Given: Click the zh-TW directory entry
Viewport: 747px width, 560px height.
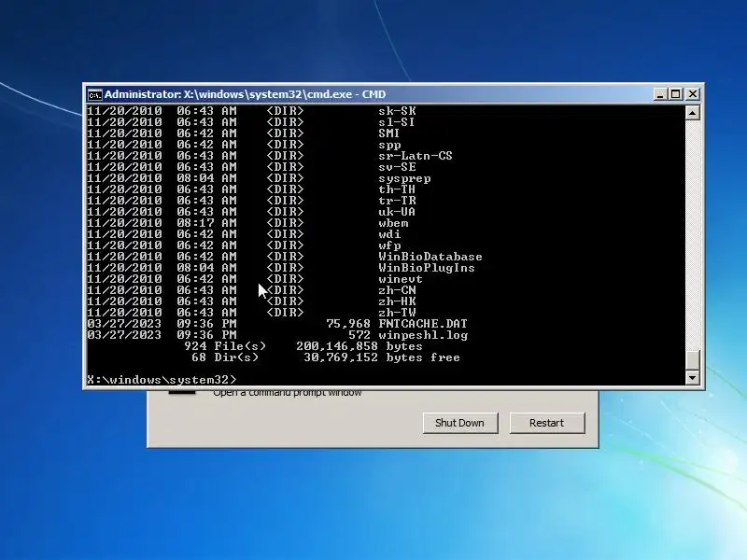Looking at the screenshot, I should (397, 313).
